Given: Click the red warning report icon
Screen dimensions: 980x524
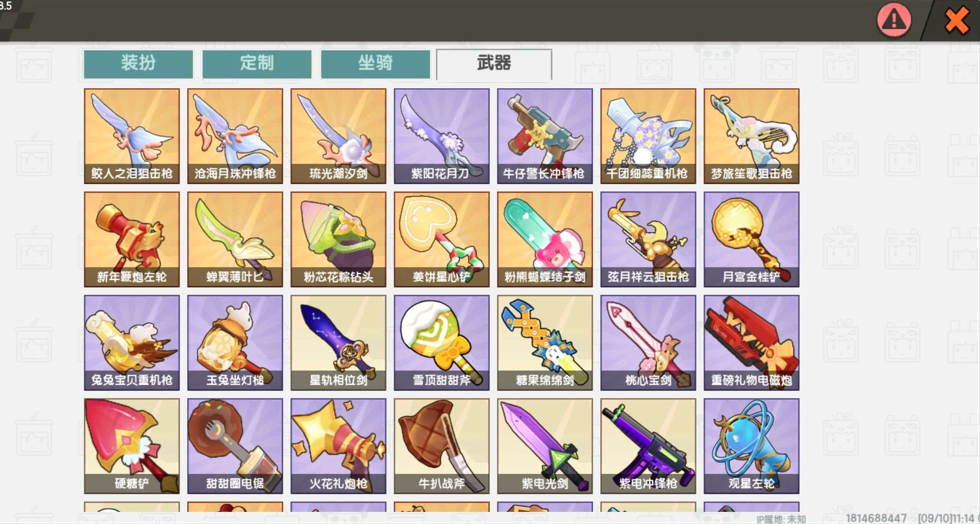Looking at the screenshot, I should pyautogui.click(x=894, y=20).
